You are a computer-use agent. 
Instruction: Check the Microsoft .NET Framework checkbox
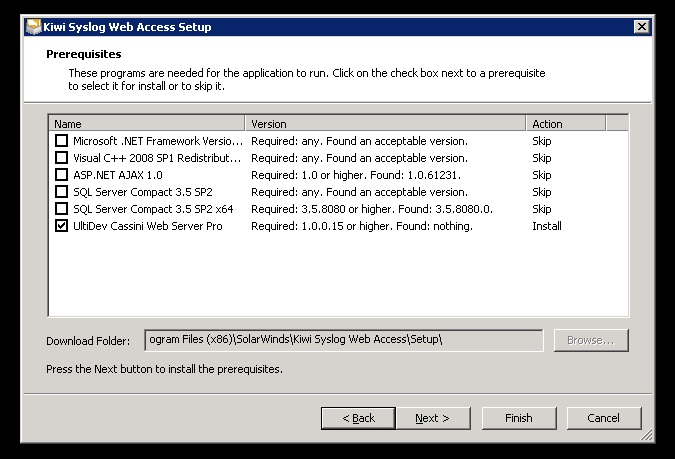[x=62, y=141]
